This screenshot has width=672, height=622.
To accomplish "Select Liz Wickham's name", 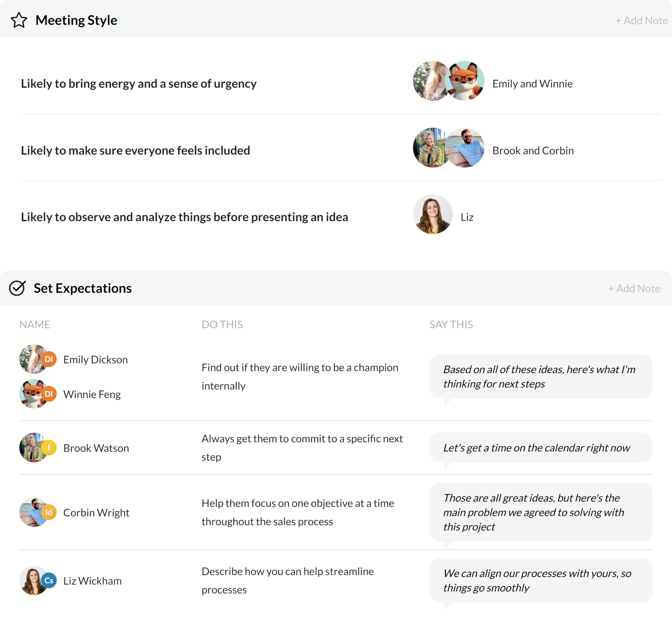I will click(x=92, y=581).
